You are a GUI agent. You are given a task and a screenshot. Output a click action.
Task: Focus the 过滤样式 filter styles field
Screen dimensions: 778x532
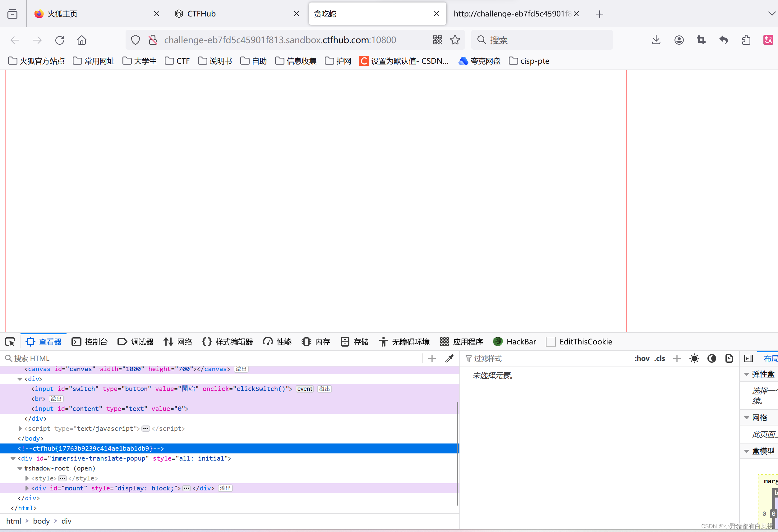(546, 358)
